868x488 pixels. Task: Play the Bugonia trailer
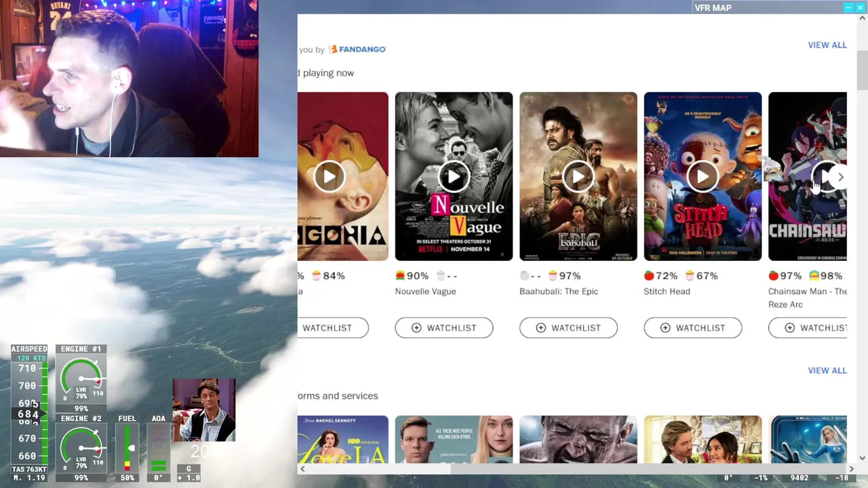tap(329, 177)
